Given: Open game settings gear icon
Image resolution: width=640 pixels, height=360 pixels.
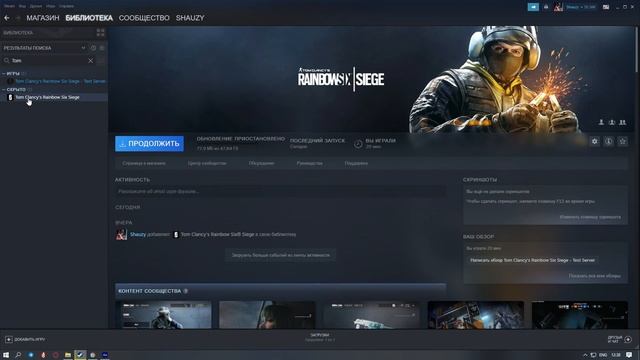Looking at the screenshot, I should point(595,141).
